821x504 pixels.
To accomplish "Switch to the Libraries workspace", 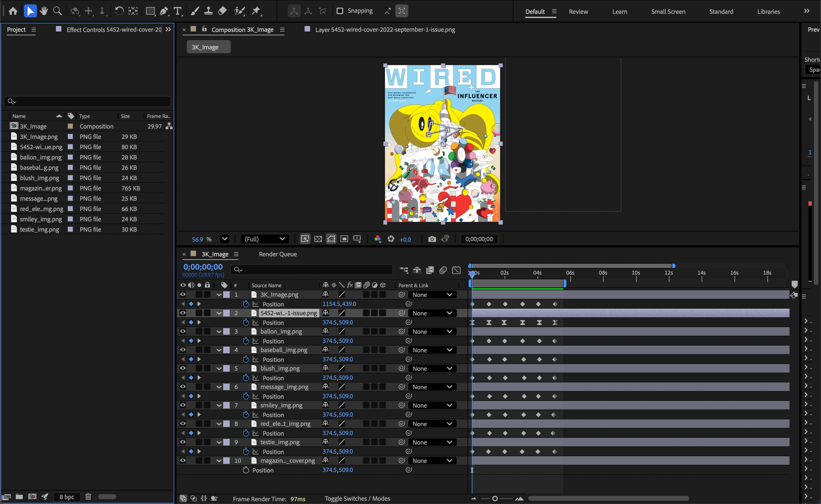I will [769, 12].
